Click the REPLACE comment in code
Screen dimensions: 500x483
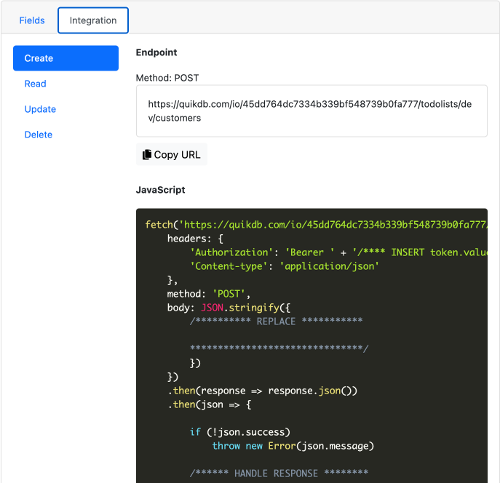(x=276, y=321)
